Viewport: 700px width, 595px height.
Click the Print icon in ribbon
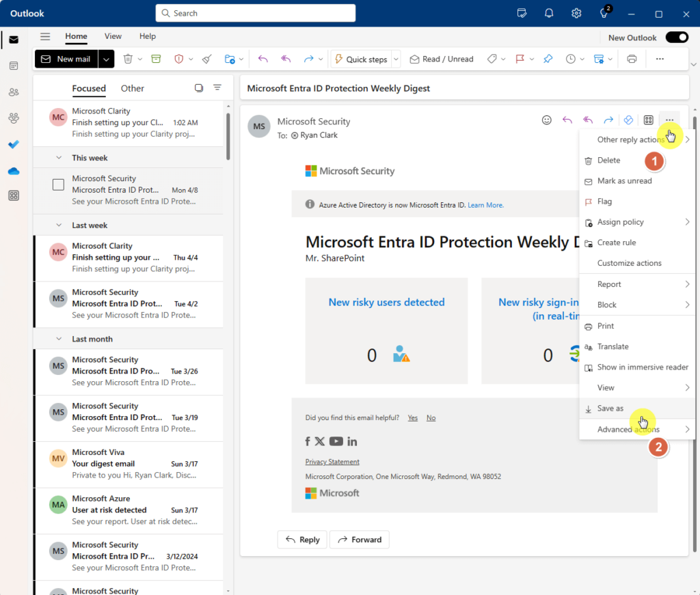tap(632, 59)
